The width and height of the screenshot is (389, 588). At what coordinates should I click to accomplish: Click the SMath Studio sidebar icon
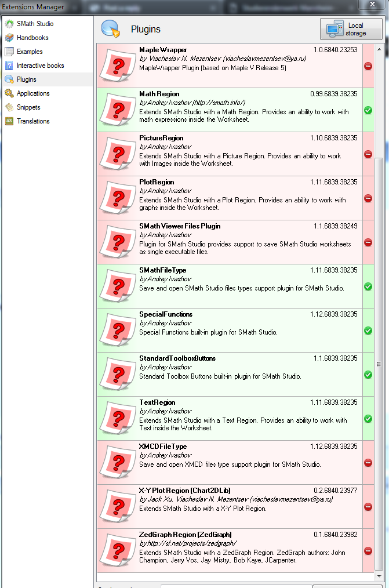[x=9, y=24]
